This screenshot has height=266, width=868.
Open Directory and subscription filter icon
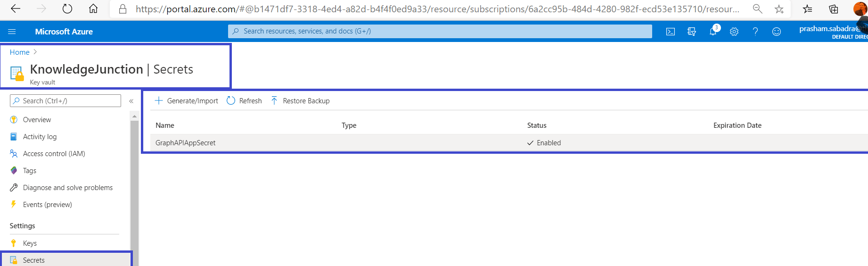tap(692, 32)
